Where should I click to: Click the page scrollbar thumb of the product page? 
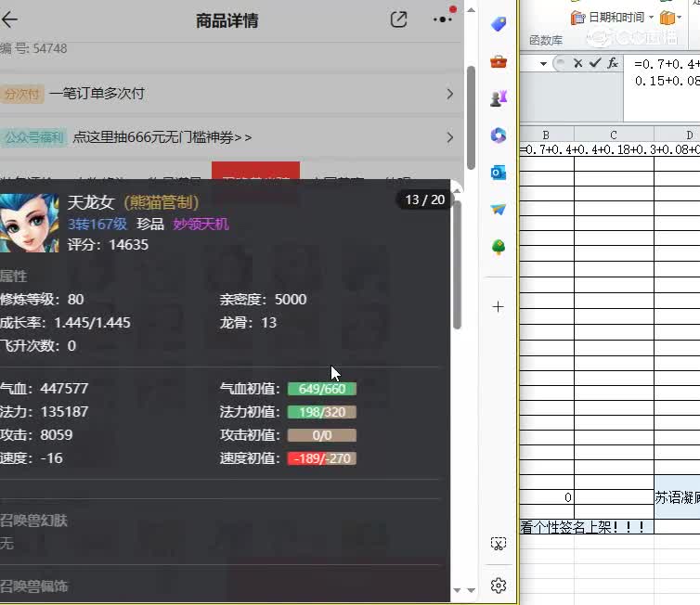click(x=471, y=118)
